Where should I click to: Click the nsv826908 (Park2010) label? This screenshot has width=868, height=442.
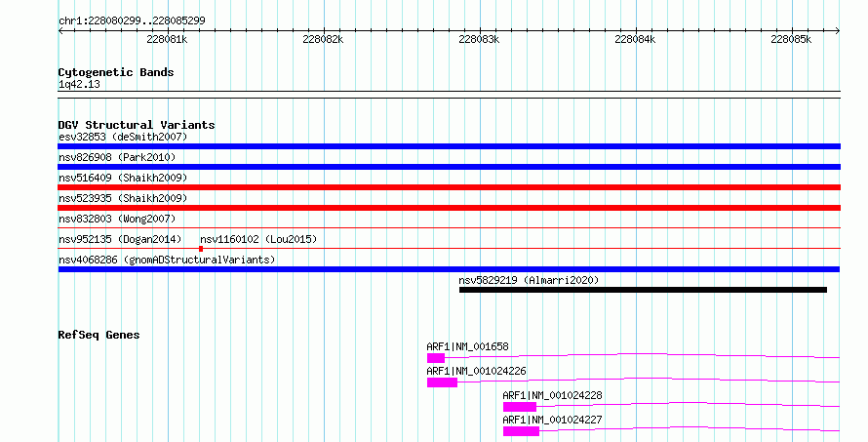(117, 157)
